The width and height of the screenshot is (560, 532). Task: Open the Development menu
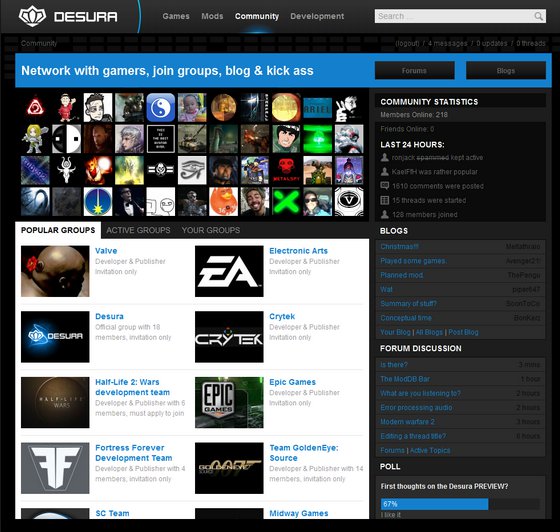coord(317,16)
